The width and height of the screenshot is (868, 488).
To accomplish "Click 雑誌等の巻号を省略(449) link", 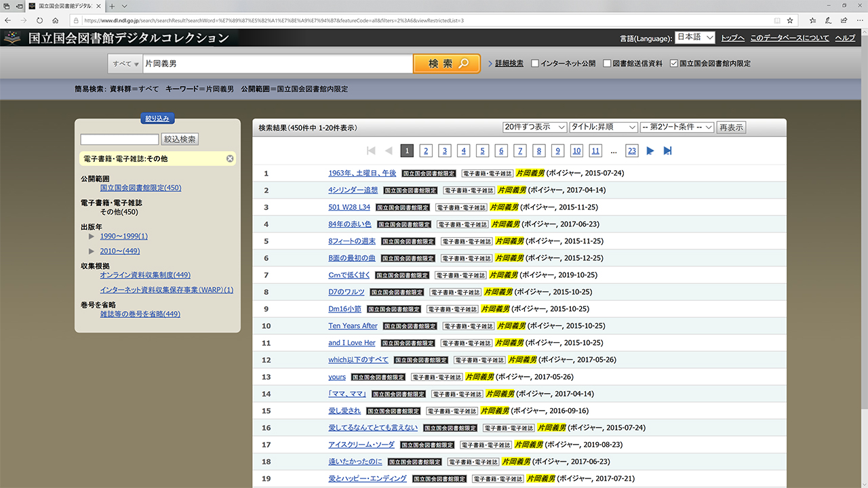I will 140,314.
